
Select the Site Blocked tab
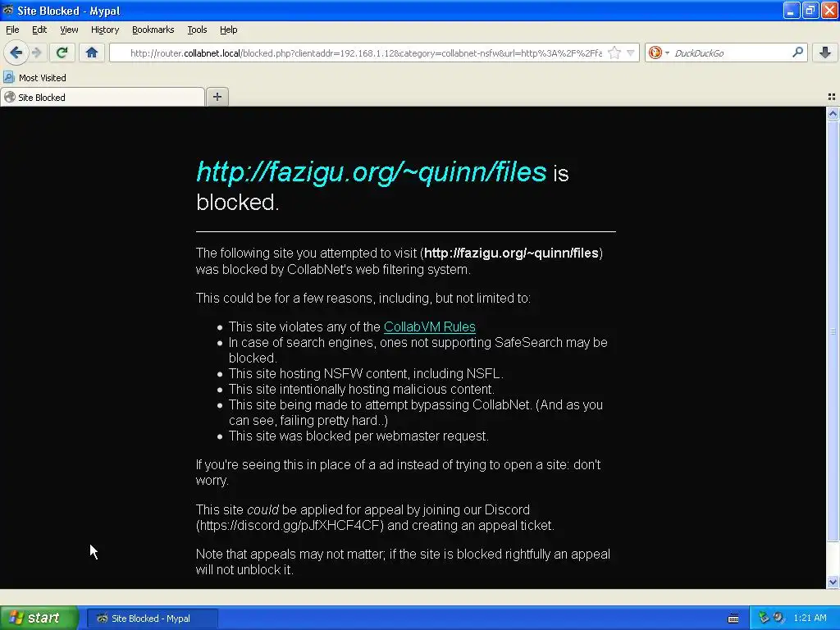click(x=103, y=98)
